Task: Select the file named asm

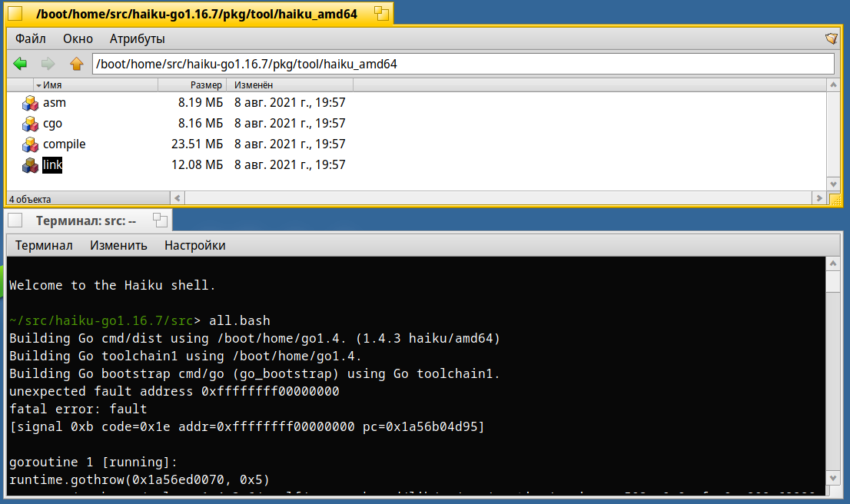Action: (x=55, y=102)
